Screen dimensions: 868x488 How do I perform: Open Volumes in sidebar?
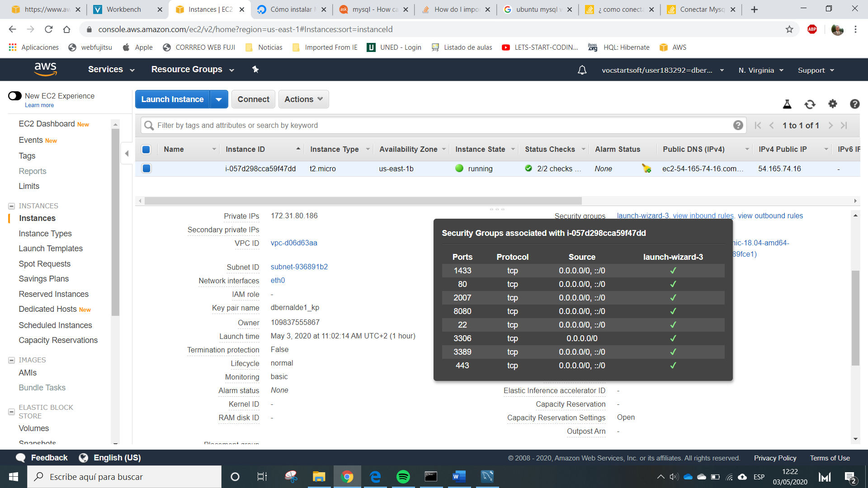click(33, 428)
